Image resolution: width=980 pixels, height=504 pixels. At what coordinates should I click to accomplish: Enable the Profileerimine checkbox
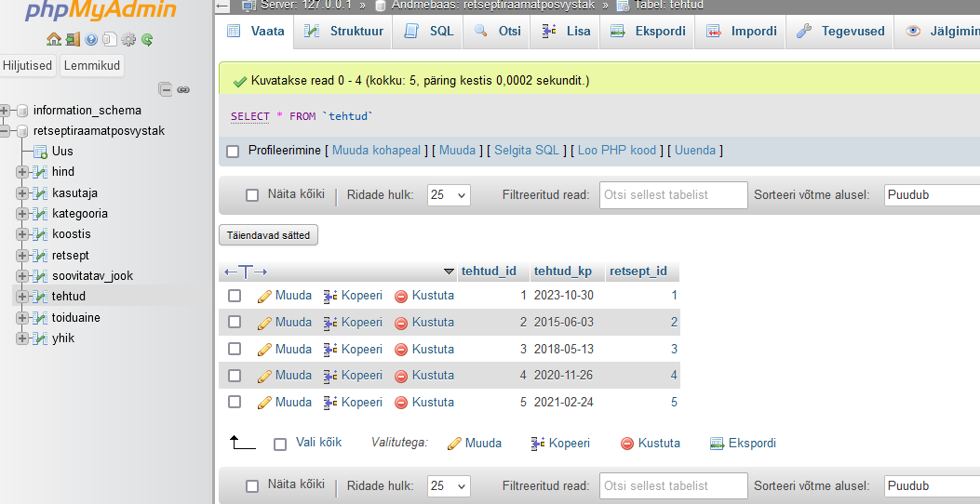pos(233,151)
